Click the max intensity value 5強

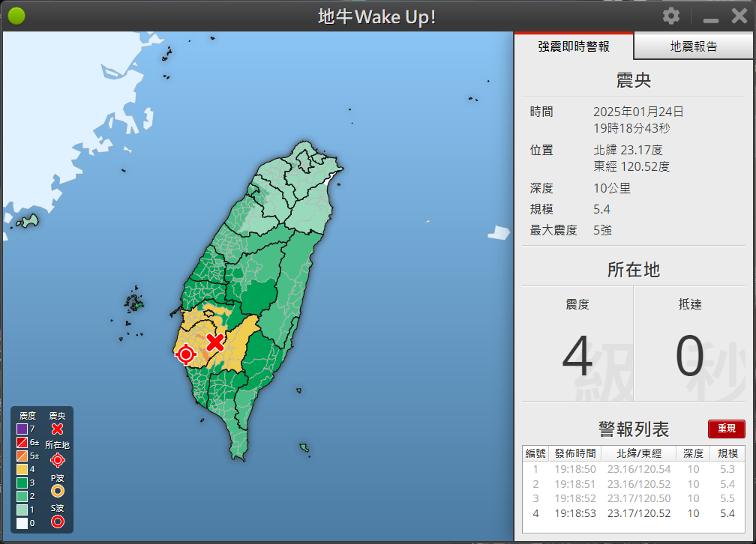[x=603, y=230]
